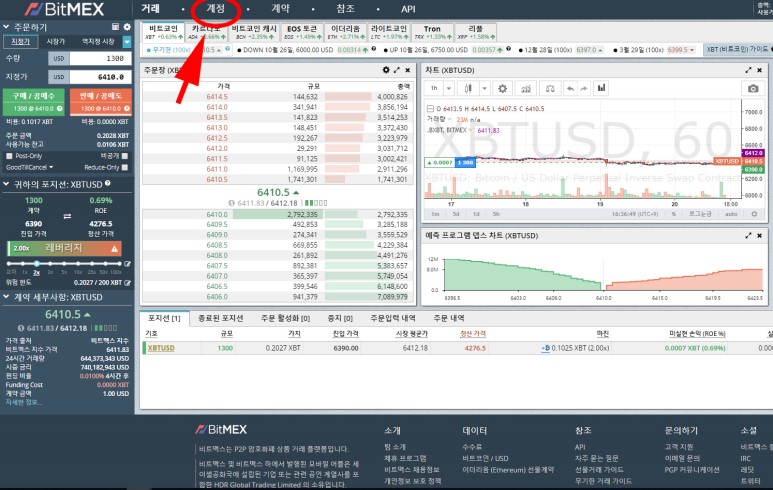Switch to closed positions (종료된 포지션) tab

point(220,318)
